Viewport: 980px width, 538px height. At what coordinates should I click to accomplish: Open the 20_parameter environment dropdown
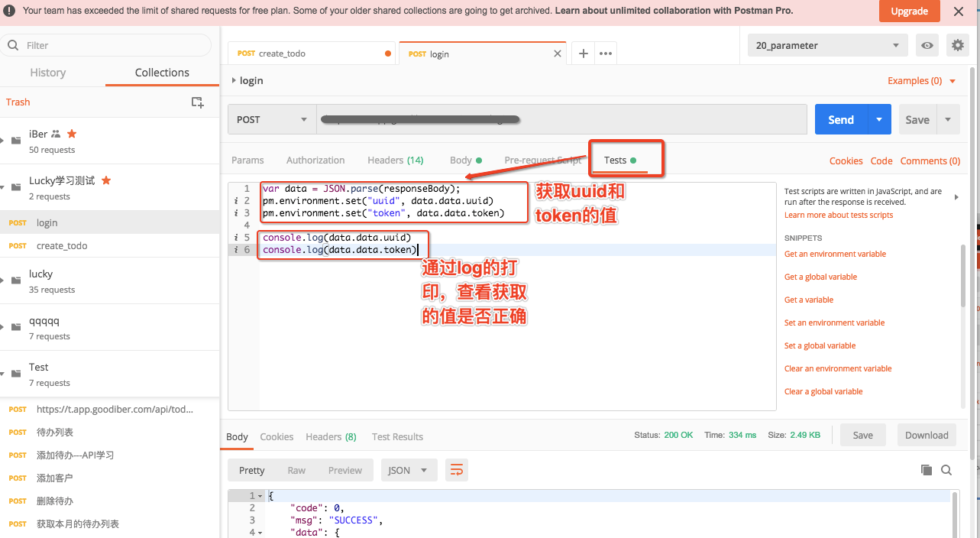click(828, 45)
